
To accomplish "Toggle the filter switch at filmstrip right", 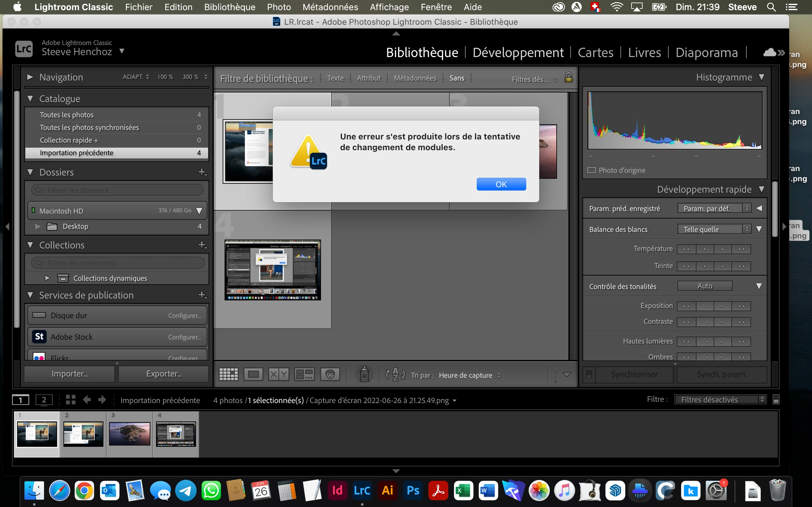I will tap(776, 400).
